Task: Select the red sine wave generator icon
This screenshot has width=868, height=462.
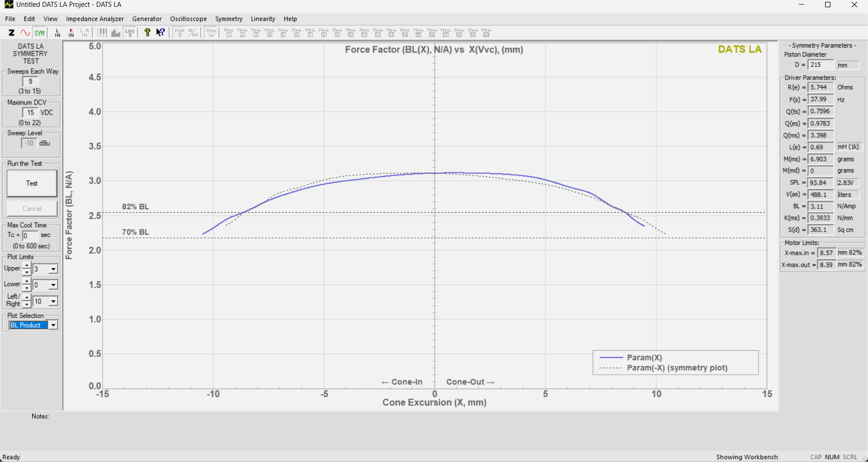Action: pos(25,33)
